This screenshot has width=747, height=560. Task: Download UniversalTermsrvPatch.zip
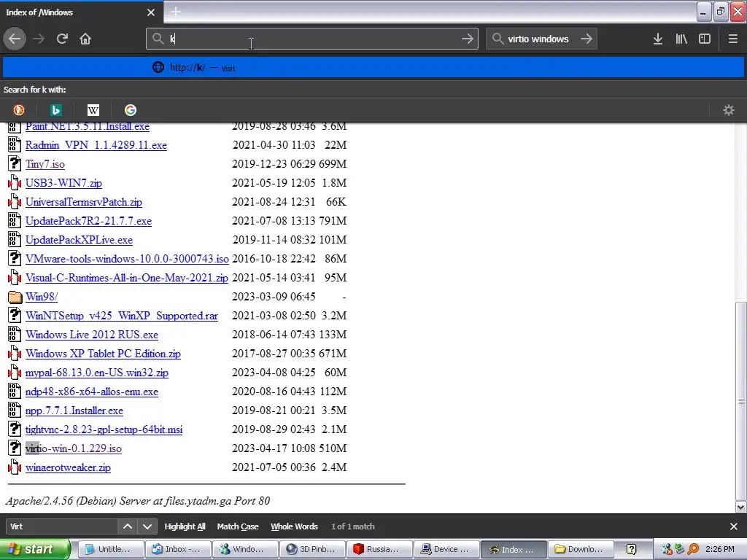coord(84,202)
